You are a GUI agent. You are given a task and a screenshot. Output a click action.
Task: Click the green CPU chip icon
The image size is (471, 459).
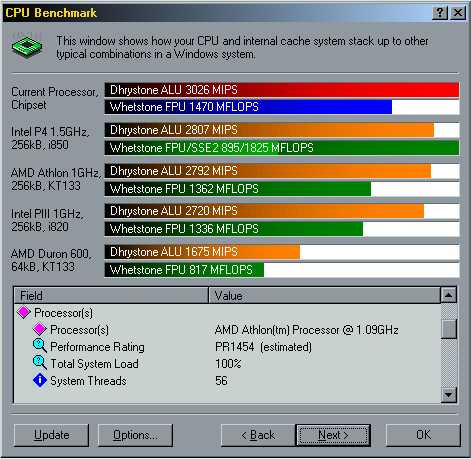pos(27,47)
